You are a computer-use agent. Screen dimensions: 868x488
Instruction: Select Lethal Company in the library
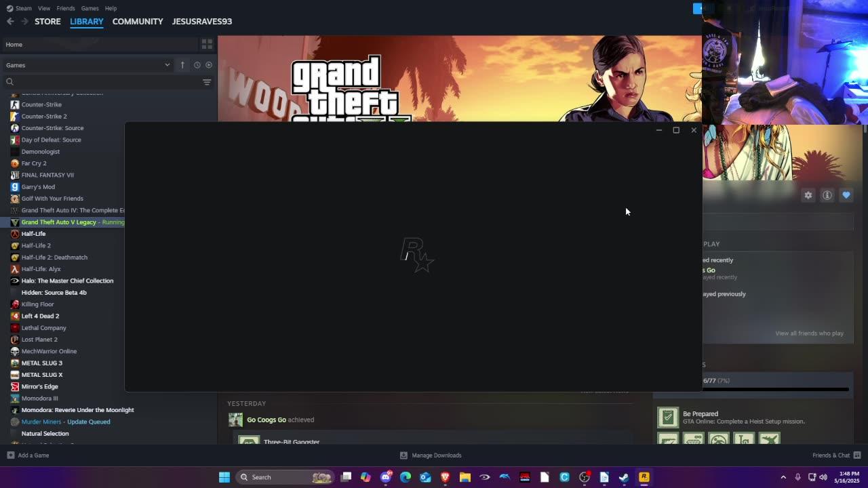[x=43, y=328]
